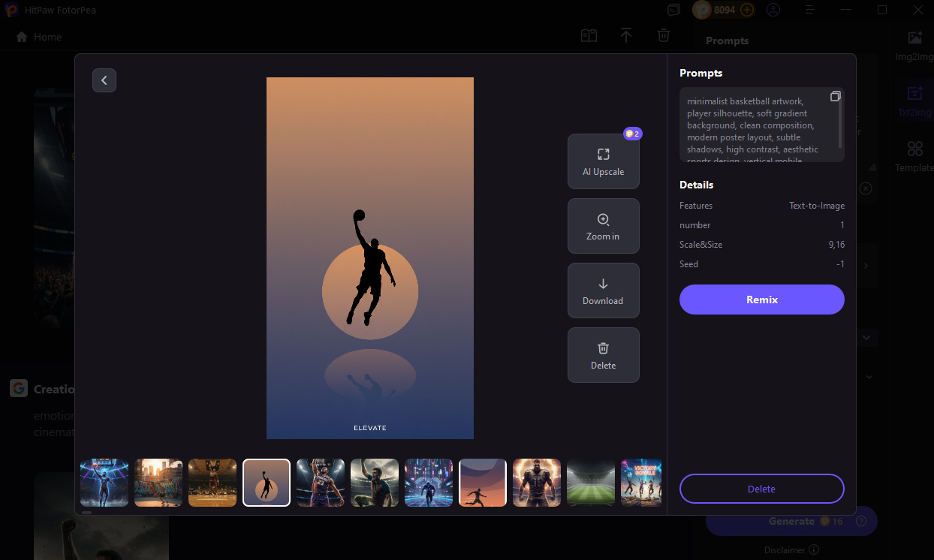Viewport: 934px width, 560px height.
Task: Click the before-after compare icon in the toolbar
Action: pyautogui.click(x=589, y=35)
